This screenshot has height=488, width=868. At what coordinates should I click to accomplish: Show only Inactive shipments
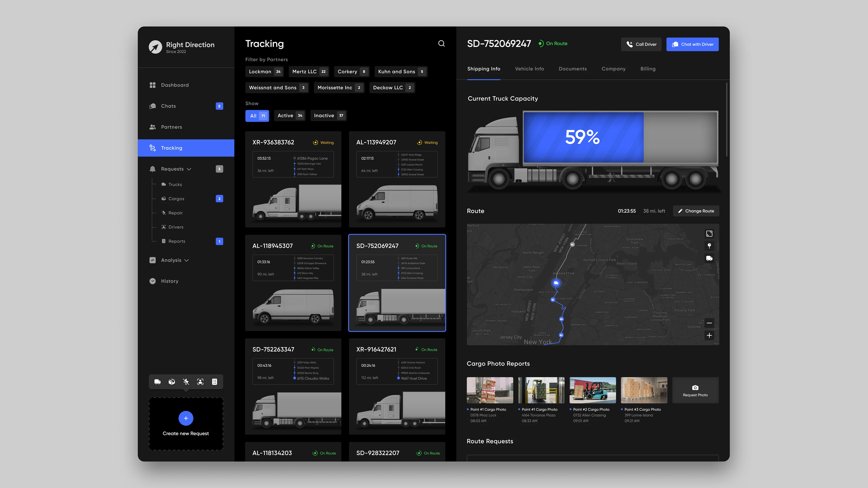(328, 115)
